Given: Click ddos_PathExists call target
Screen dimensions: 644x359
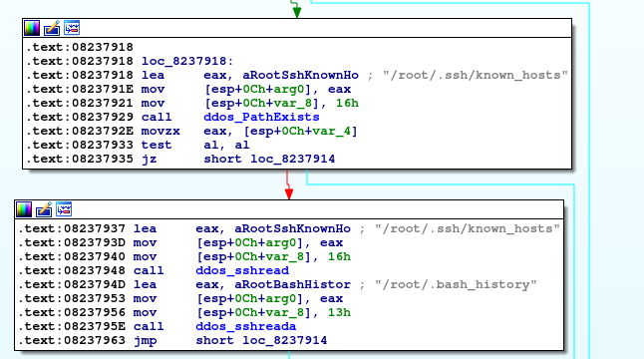Looking at the screenshot, I should coord(261,117).
